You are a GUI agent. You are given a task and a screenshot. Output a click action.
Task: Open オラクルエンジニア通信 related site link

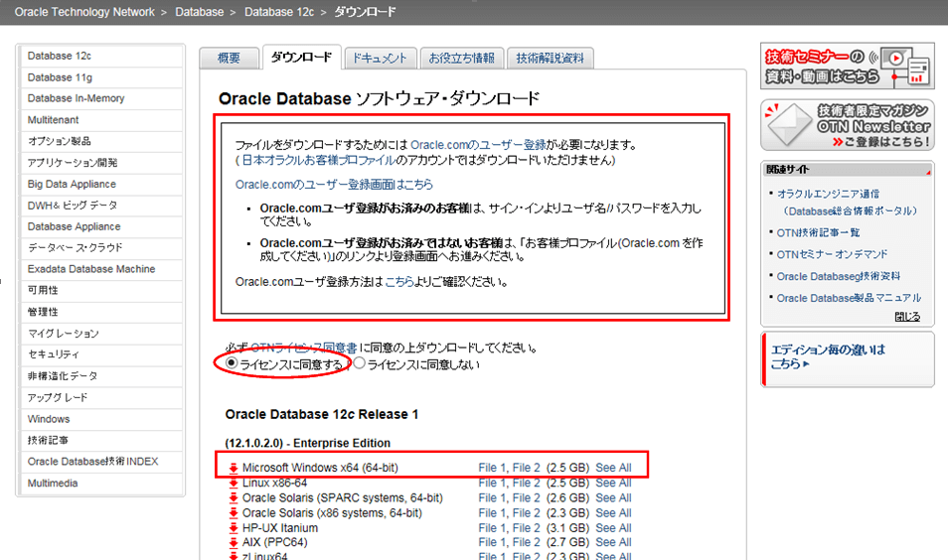[x=829, y=194]
